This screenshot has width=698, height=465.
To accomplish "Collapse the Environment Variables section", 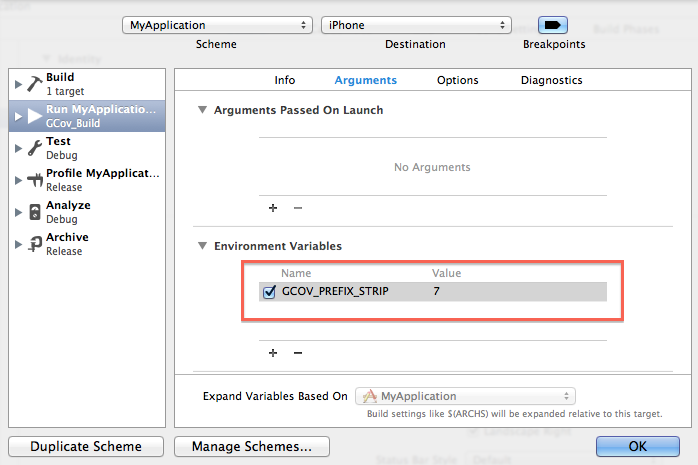I will pos(203,246).
